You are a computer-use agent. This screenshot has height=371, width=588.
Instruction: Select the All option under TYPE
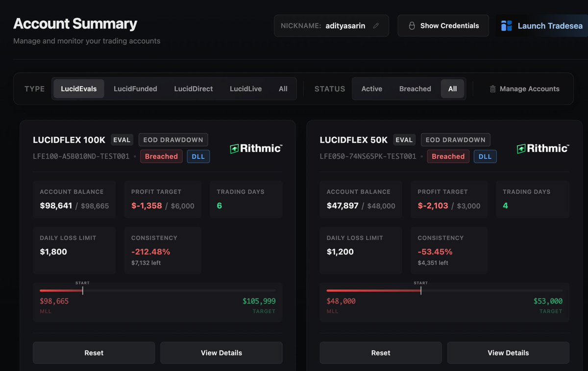coord(283,89)
